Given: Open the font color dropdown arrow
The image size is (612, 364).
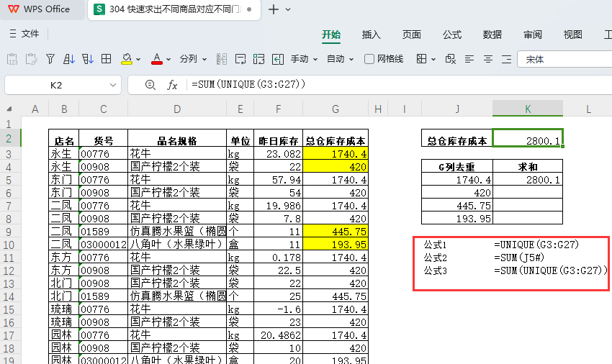Looking at the screenshot, I should [168, 59].
